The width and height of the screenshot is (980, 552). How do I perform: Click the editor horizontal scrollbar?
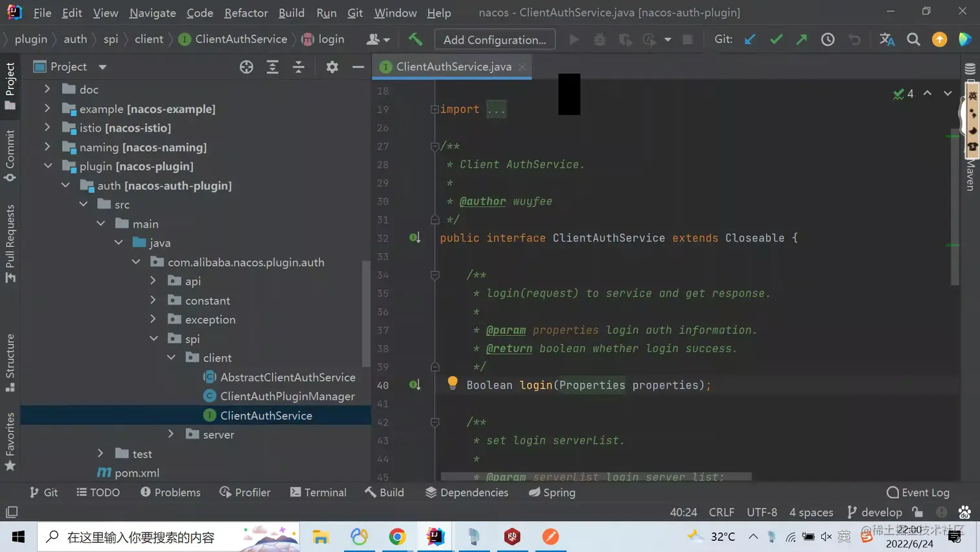[x=596, y=477]
